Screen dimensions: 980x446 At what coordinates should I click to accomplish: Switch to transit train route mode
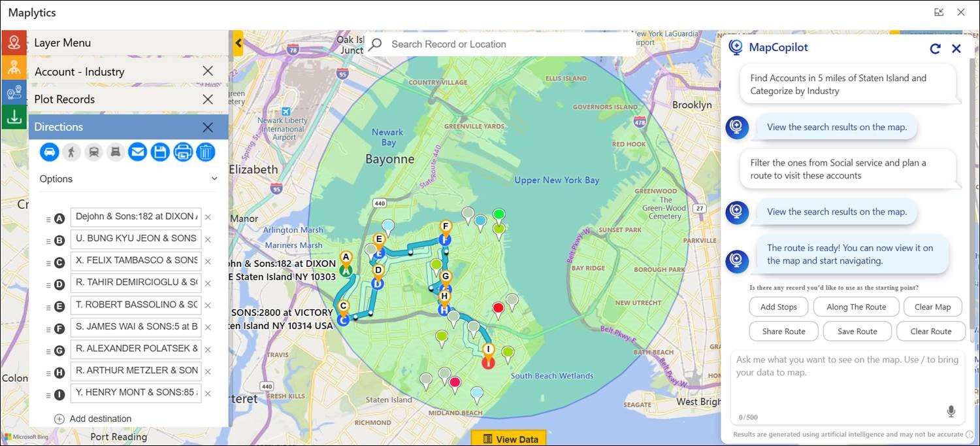[94, 152]
